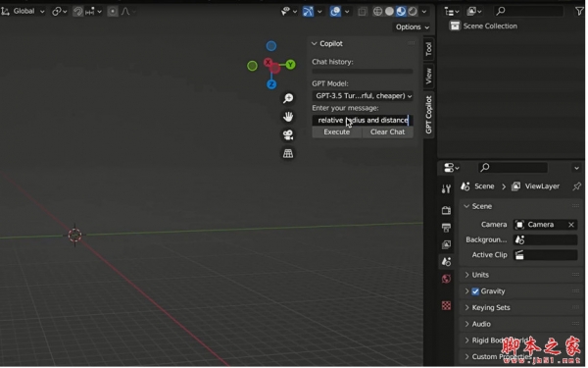
Task: Select material preview viewport shading
Action: pos(402,11)
